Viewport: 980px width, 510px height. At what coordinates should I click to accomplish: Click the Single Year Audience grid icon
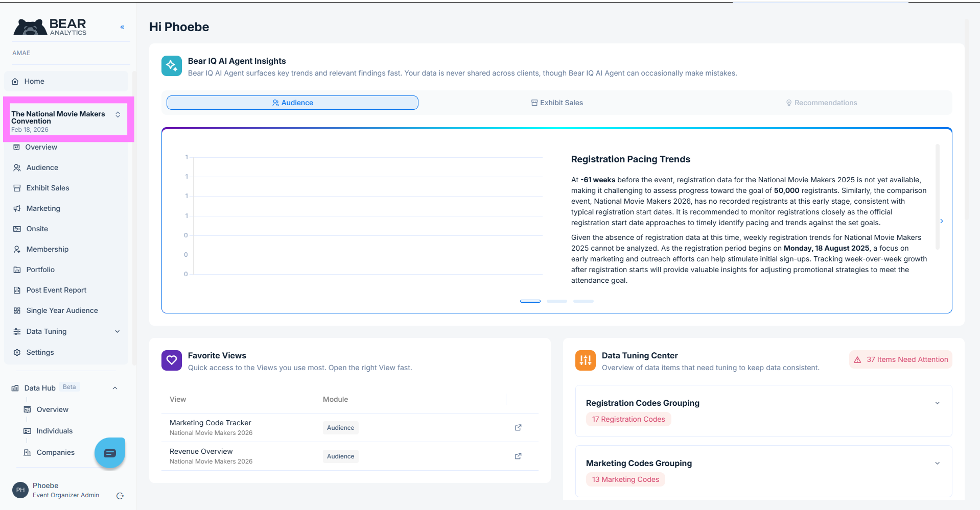pyautogui.click(x=17, y=310)
